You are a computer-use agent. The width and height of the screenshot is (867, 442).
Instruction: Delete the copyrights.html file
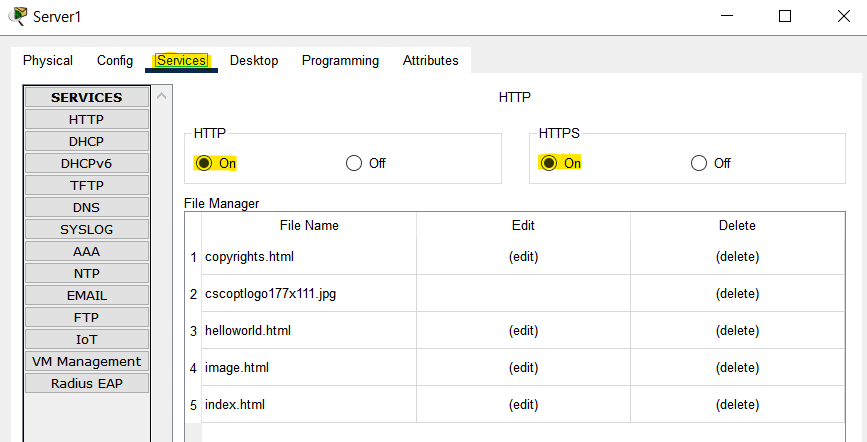click(738, 257)
